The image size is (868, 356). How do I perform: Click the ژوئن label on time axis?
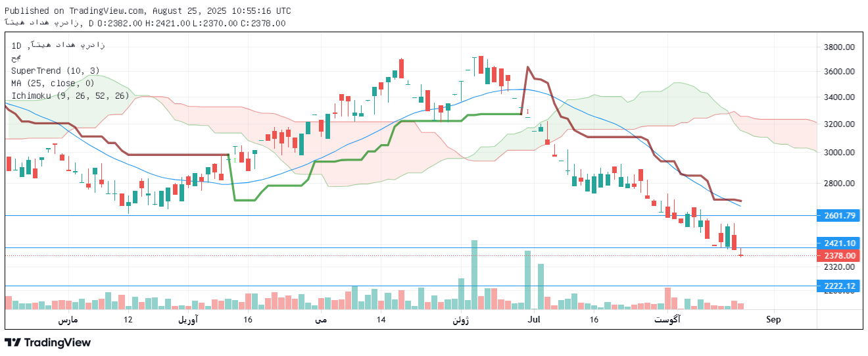(x=461, y=320)
